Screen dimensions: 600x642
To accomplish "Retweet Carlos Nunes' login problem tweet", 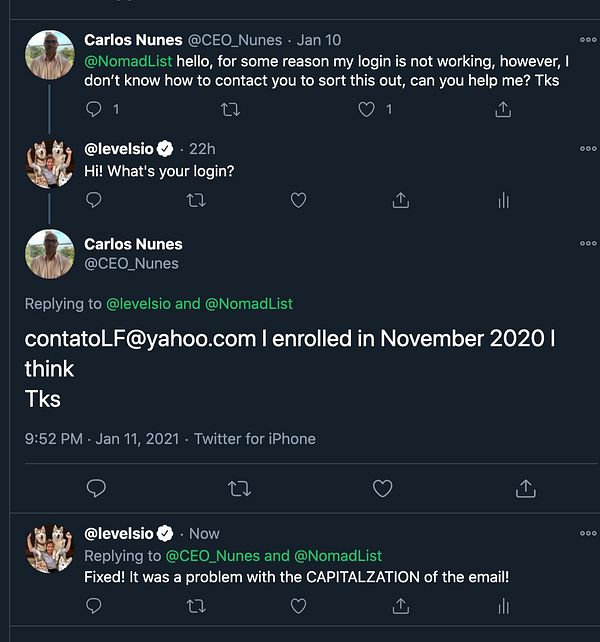I will pyautogui.click(x=230, y=109).
